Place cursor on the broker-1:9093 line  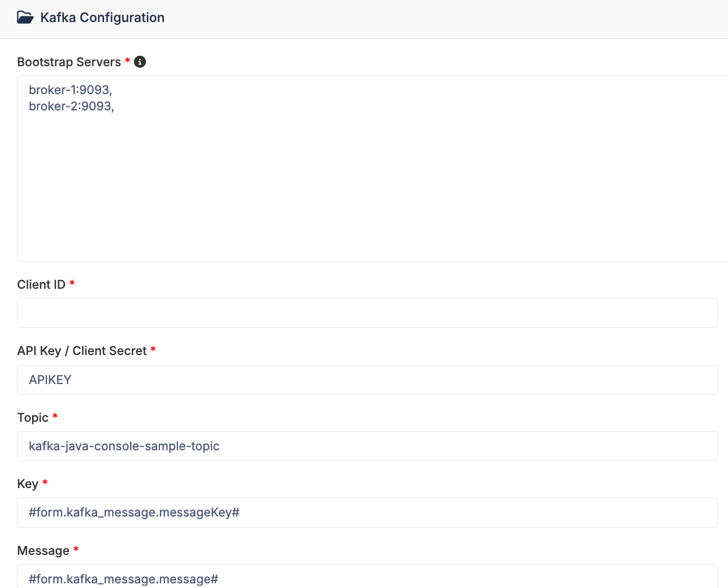(70, 89)
